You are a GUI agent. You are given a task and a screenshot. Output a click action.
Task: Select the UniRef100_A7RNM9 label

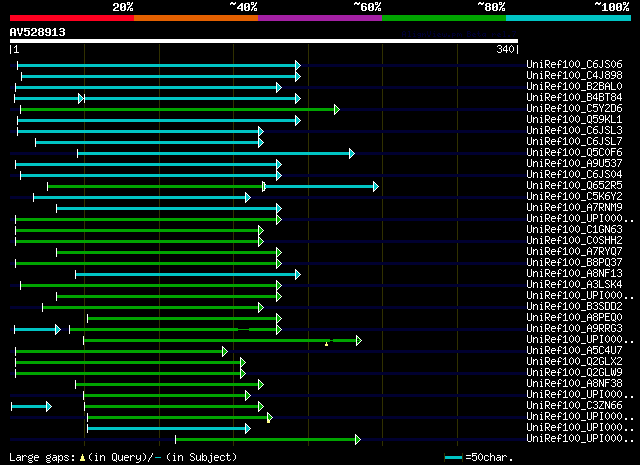(x=574, y=208)
